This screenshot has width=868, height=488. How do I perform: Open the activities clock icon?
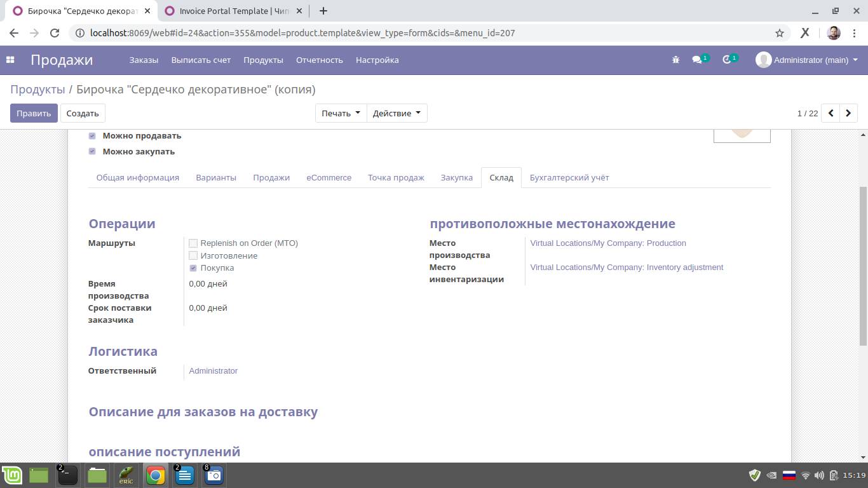pyautogui.click(x=728, y=60)
